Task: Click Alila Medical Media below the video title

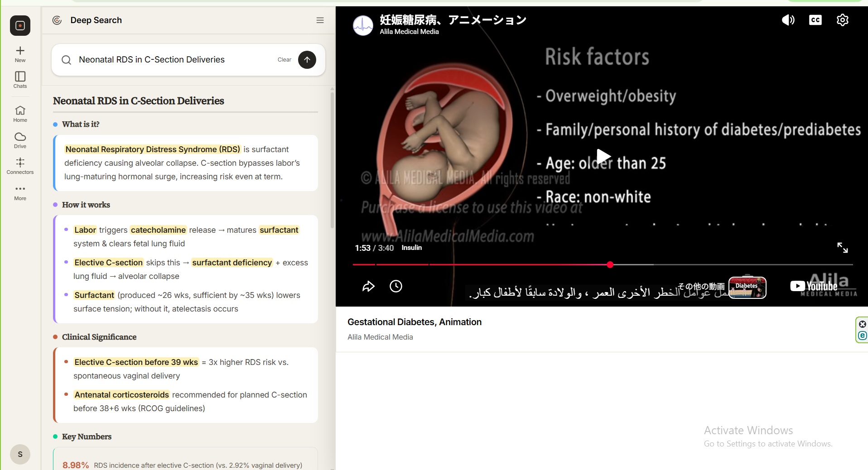Action: pos(380,337)
